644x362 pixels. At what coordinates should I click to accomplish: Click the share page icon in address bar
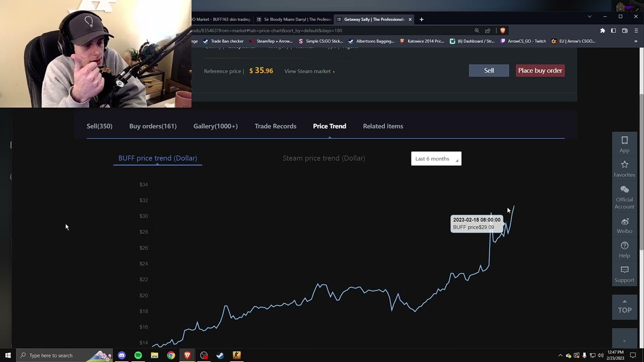(488, 31)
